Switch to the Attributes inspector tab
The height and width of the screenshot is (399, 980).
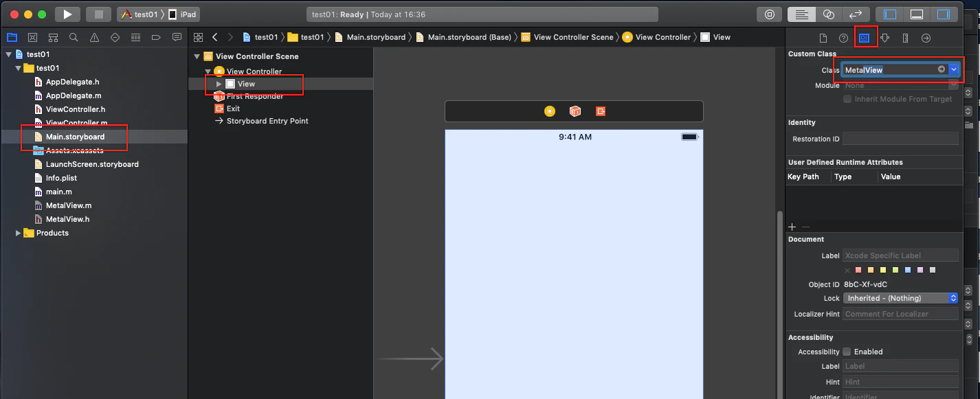click(885, 38)
